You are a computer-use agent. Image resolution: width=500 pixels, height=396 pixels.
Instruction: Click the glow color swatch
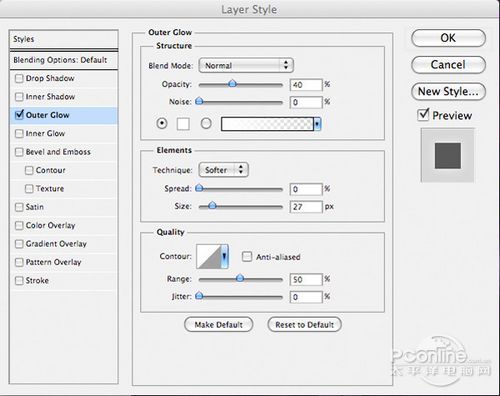pyautogui.click(x=183, y=124)
